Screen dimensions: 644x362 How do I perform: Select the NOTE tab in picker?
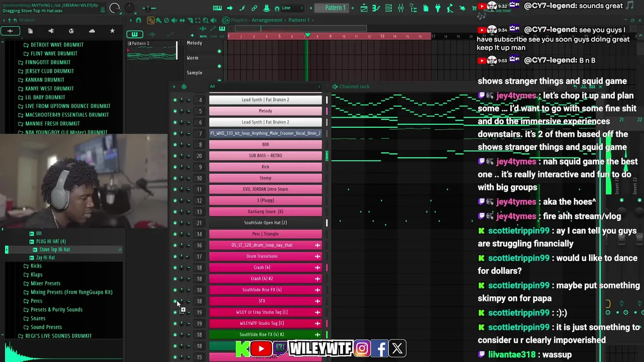point(203,36)
